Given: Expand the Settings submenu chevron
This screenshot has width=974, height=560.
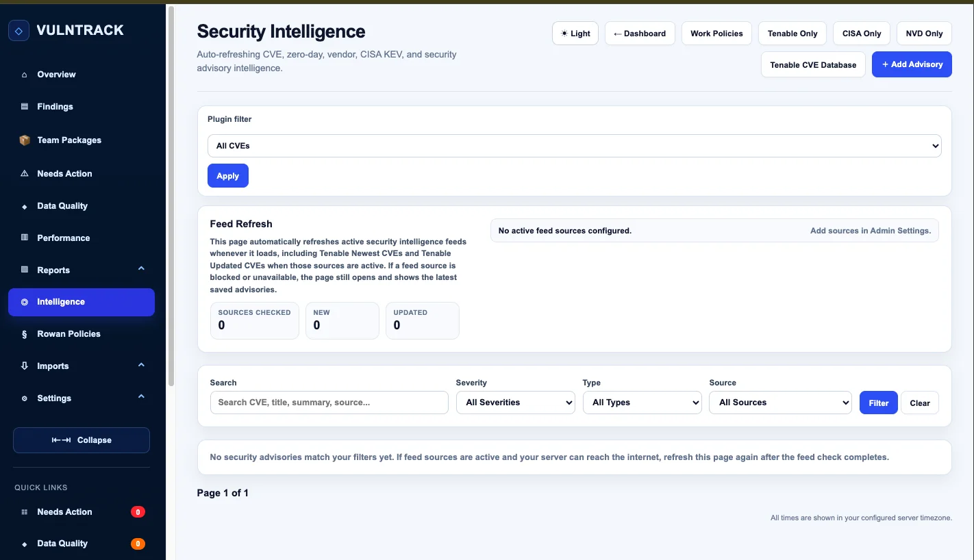Looking at the screenshot, I should click(x=141, y=397).
